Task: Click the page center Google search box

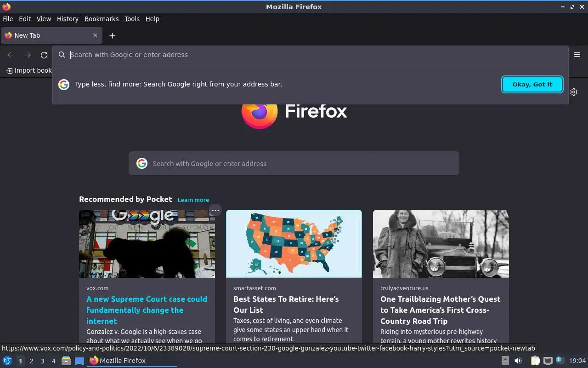Action: click(294, 163)
